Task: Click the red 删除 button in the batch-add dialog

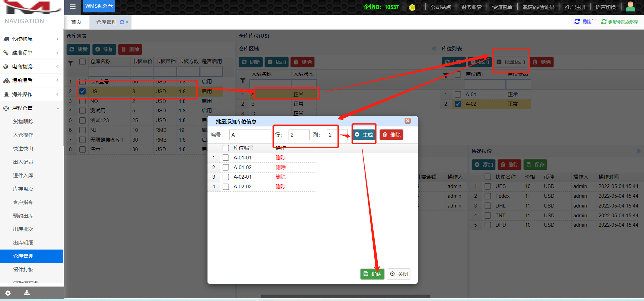Action: pos(391,135)
